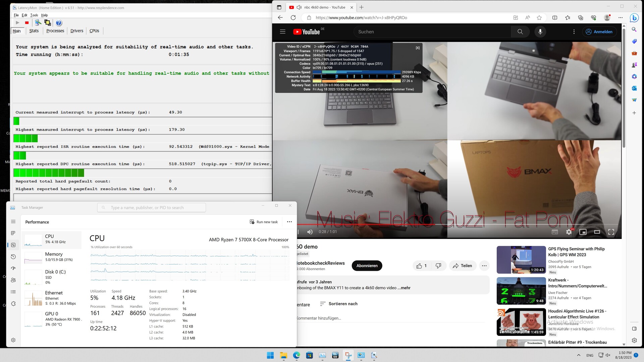Image resolution: width=644 pixels, height=362 pixels.
Task: Open Sortieren nach comment sorting
Action: tap(339, 304)
